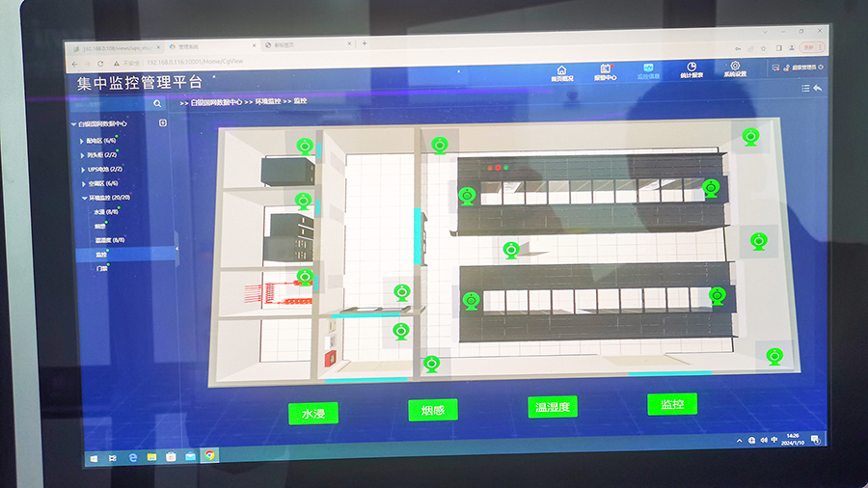Click the green 监控 button below floor plan

(672, 404)
